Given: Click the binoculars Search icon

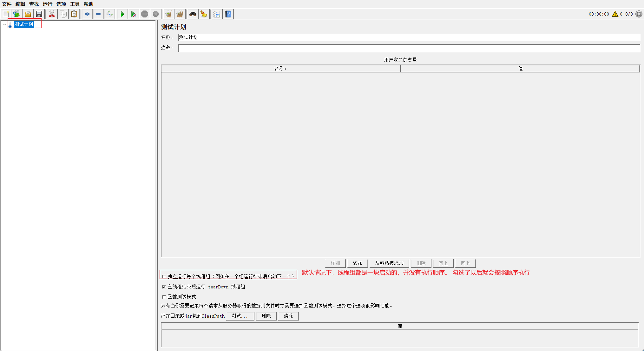Looking at the screenshot, I should tap(193, 14).
